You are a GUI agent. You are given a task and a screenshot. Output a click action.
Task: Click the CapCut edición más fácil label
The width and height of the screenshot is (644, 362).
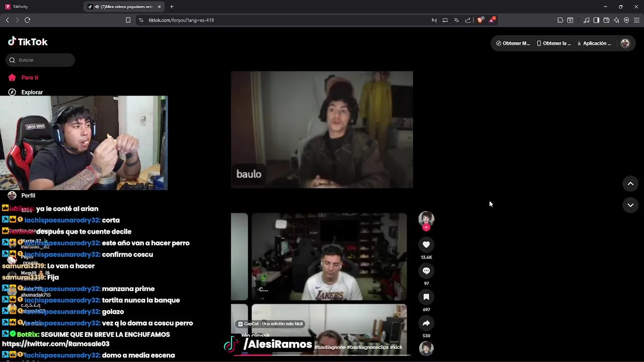270,324
